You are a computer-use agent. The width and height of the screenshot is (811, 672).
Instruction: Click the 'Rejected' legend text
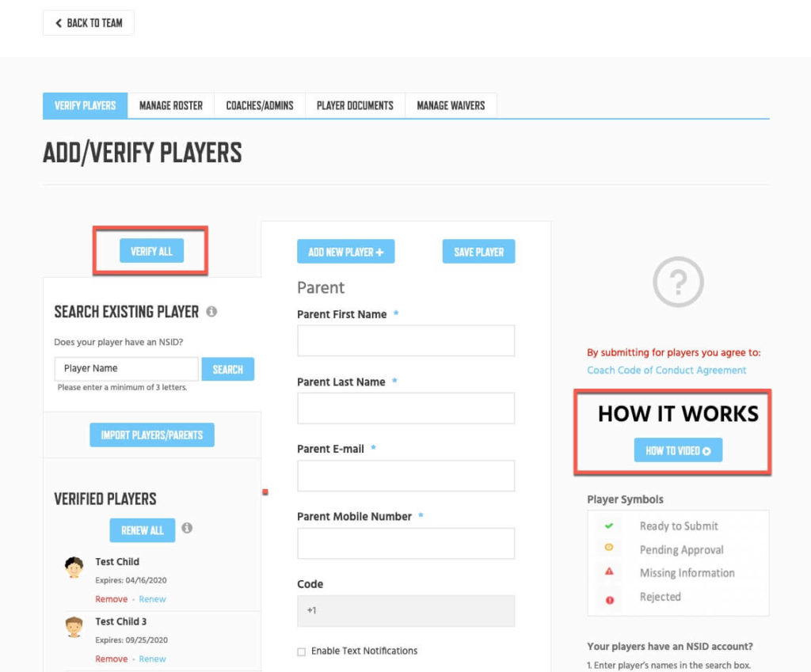pos(661,597)
